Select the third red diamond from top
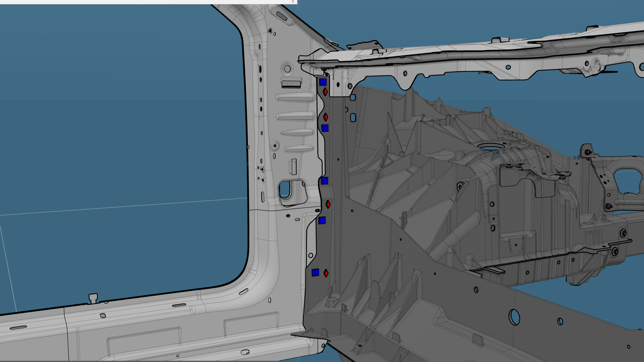Screen dimensions: 644x362 (328, 204)
